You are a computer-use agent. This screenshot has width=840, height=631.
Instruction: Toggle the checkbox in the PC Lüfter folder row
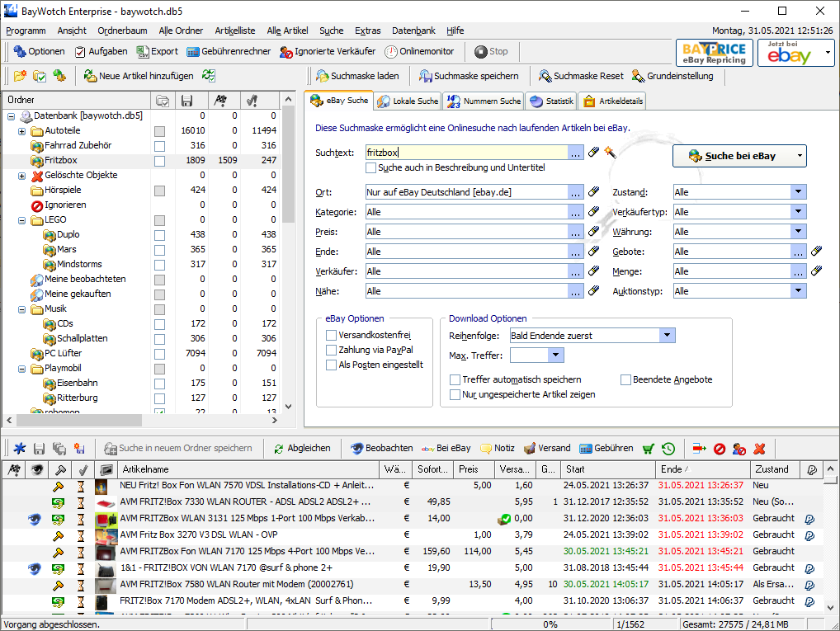(159, 354)
